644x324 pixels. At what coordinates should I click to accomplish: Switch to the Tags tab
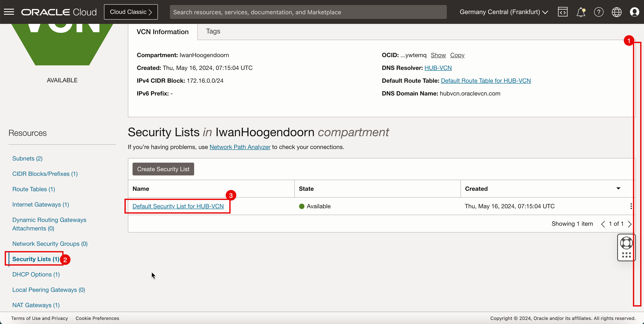click(x=213, y=31)
